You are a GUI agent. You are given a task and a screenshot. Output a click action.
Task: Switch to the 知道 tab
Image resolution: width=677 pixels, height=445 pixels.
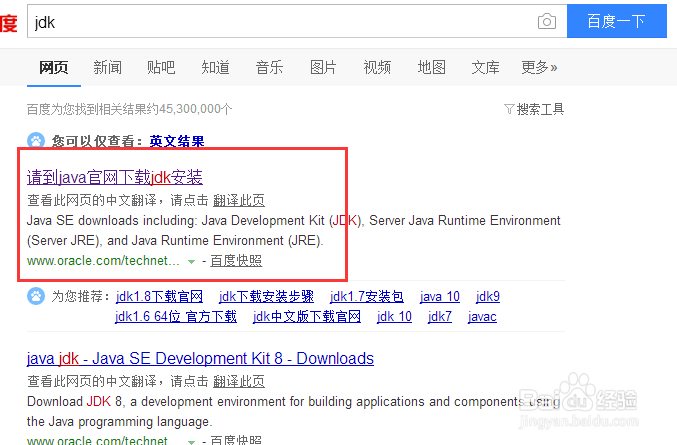(x=215, y=67)
